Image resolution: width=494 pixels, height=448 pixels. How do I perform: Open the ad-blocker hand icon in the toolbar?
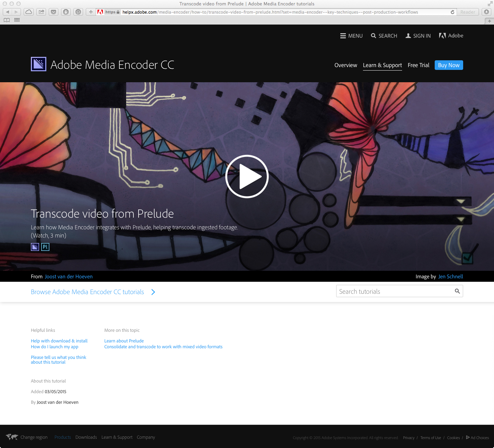66,12
